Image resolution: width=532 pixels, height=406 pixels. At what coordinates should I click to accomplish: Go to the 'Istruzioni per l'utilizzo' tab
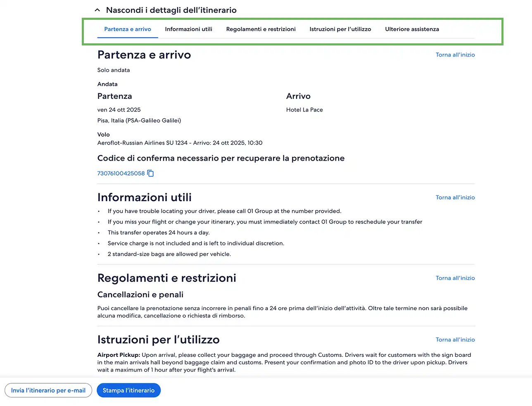pyautogui.click(x=340, y=29)
